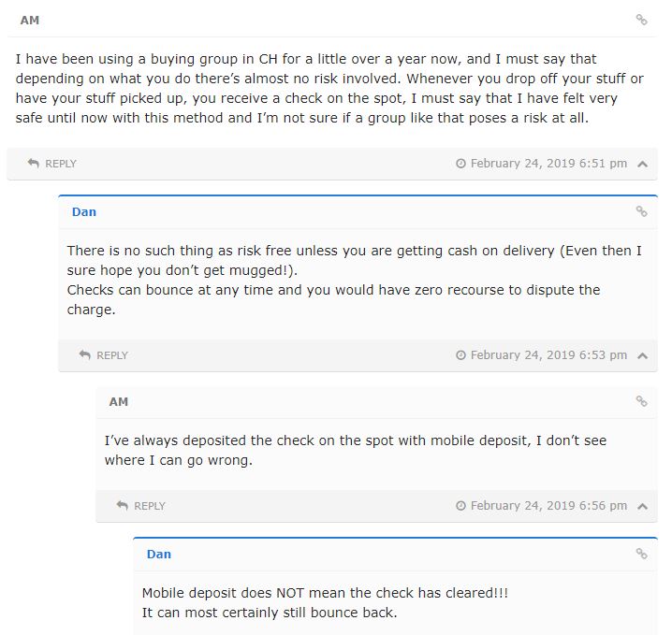672x635 pixels.
Task: Collapse thread at the 6:51 pm comment
Action: pyautogui.click(x=642, y=164)
